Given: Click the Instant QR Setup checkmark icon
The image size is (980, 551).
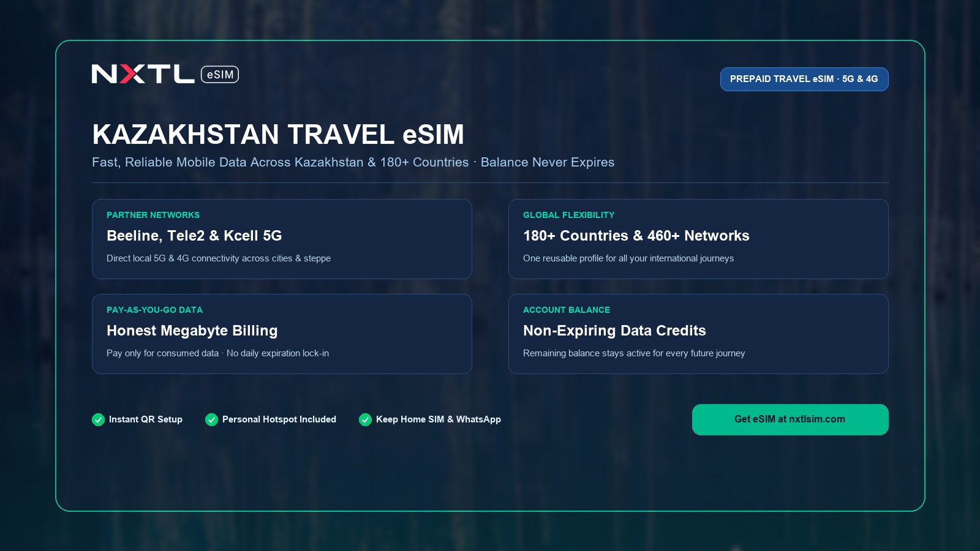Looking at the screenshot, I should (98, 419).
